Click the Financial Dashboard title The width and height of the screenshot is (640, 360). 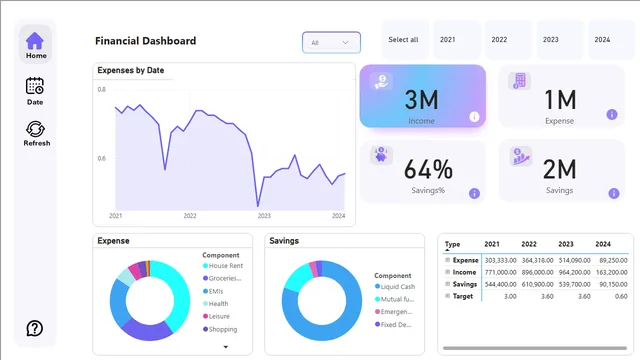click(x=146, y=41)
